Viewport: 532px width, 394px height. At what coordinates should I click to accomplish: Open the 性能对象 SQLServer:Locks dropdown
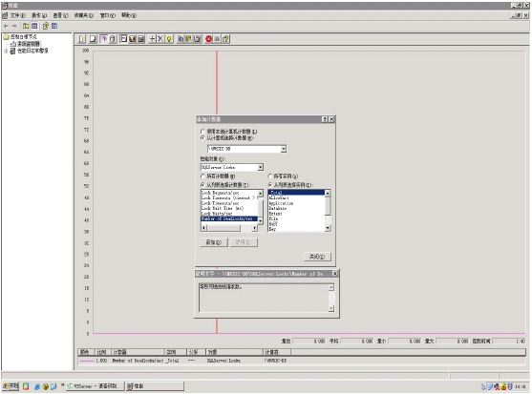(x=260, y=167)
